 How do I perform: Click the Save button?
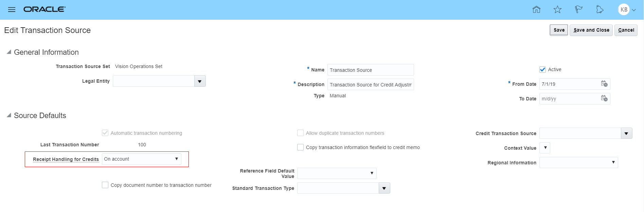(559, 30)
